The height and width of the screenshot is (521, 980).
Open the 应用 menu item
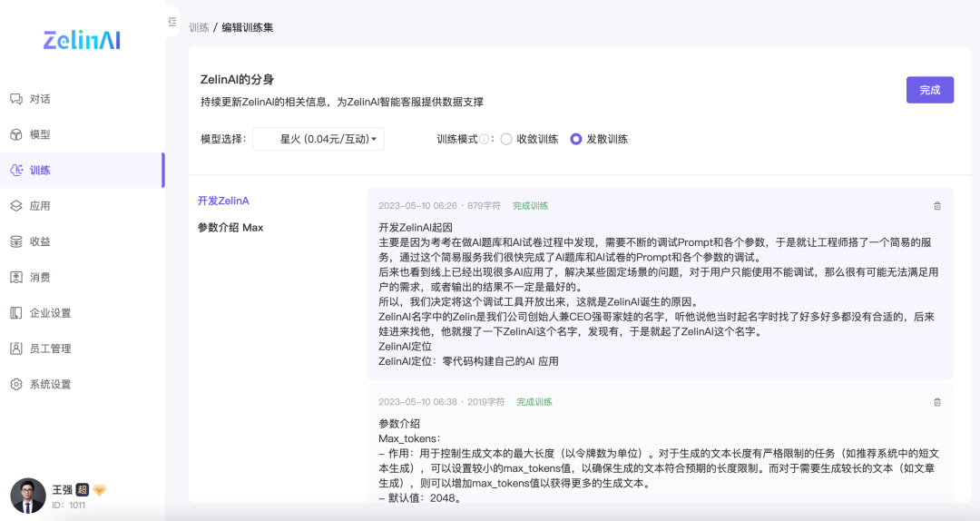coord(82,206)
